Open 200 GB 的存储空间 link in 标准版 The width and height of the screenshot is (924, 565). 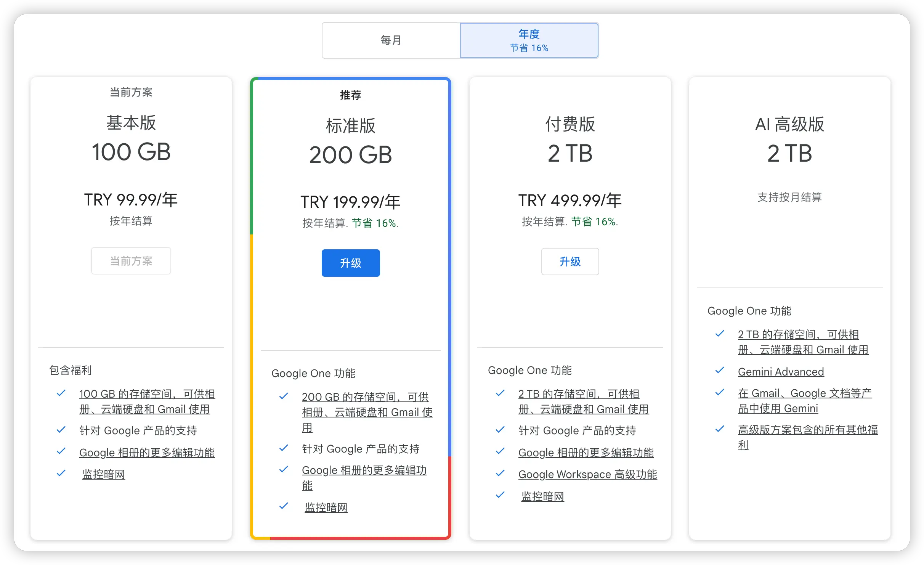tap(367, 412)
